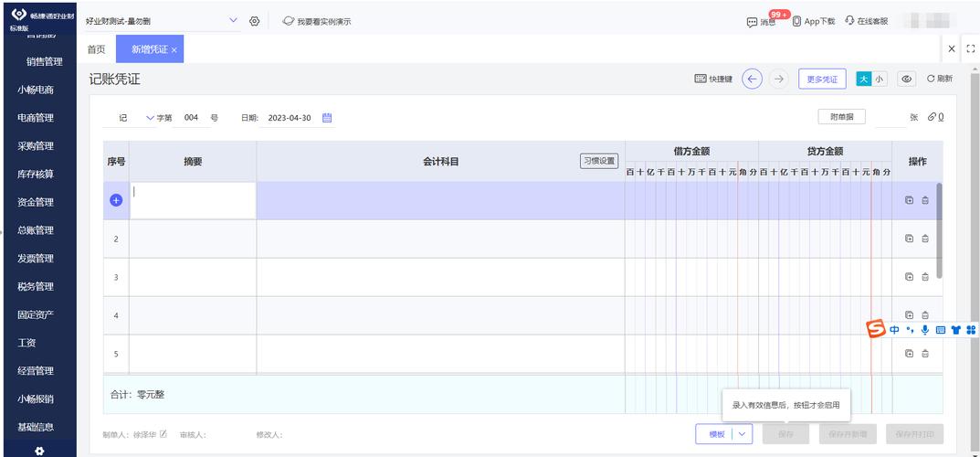The width and height of the screenshot is (980, 457).
Task: Open the Sogou IME toolbox grid icon
Action: pos(971,330)
